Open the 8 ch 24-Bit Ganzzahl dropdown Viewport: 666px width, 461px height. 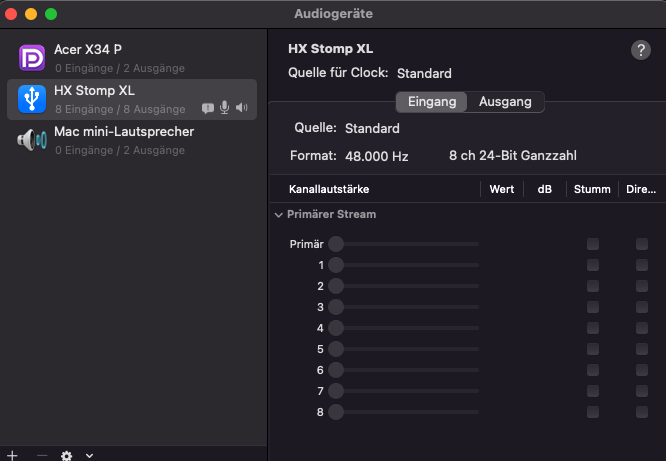coord(513,156)
